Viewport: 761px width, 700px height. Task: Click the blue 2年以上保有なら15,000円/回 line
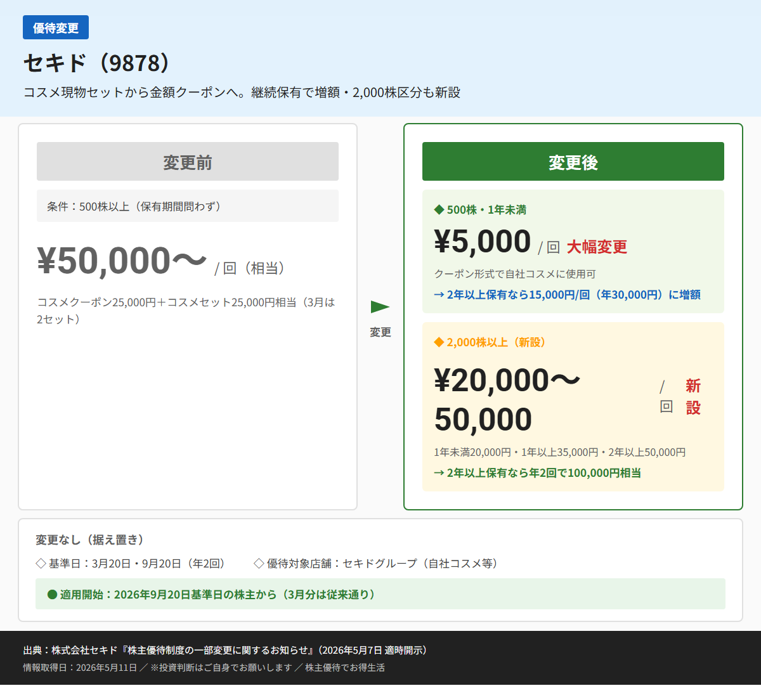567,295
